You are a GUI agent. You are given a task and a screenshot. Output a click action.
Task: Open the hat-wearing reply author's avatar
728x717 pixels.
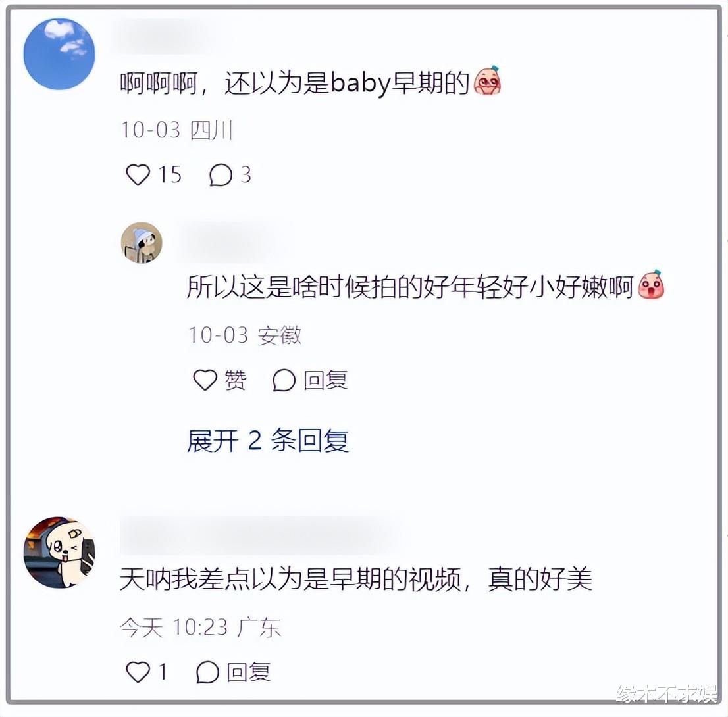coord(142,243)
